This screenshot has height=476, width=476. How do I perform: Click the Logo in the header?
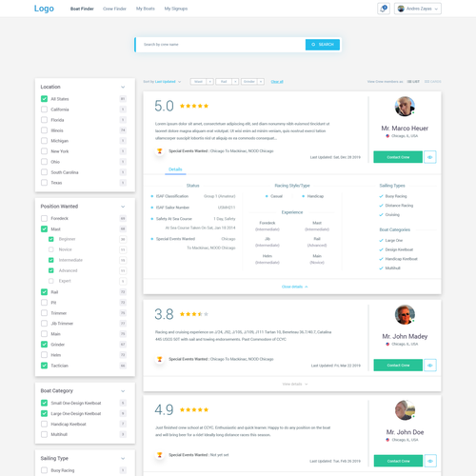[44, 9]
